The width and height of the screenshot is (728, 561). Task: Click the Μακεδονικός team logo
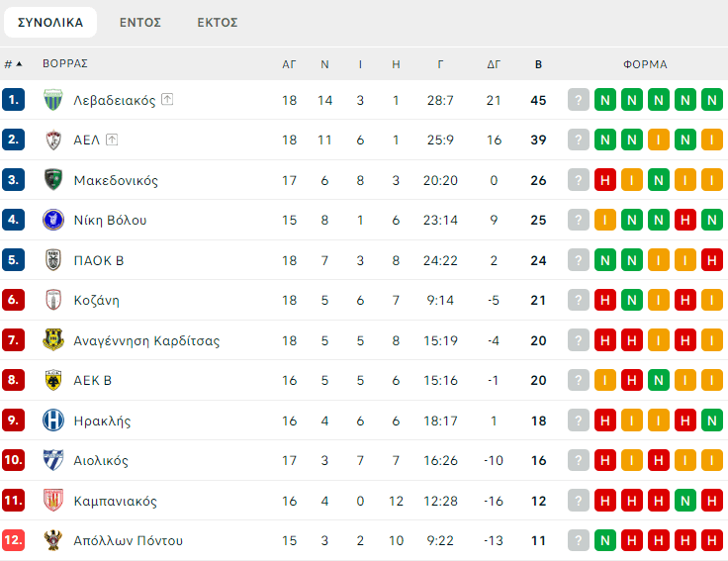pyautogui.click(x=53, y=180)
